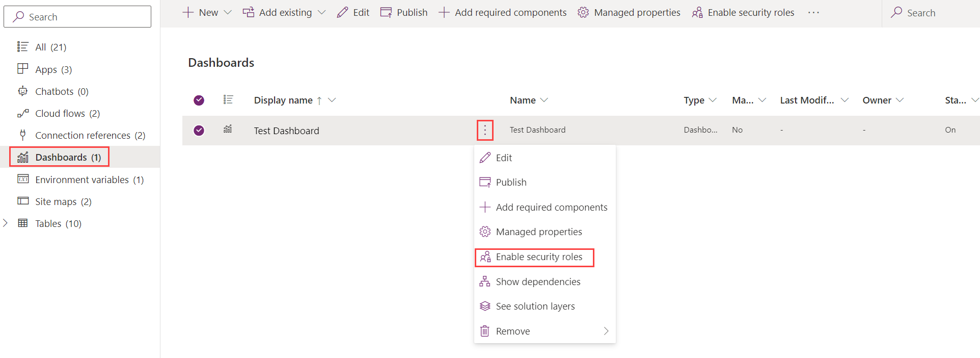Viewport: 980px width, 358px height.
Task: Click the Publish icon in top toolbar
Action: (x=386, y=12)
